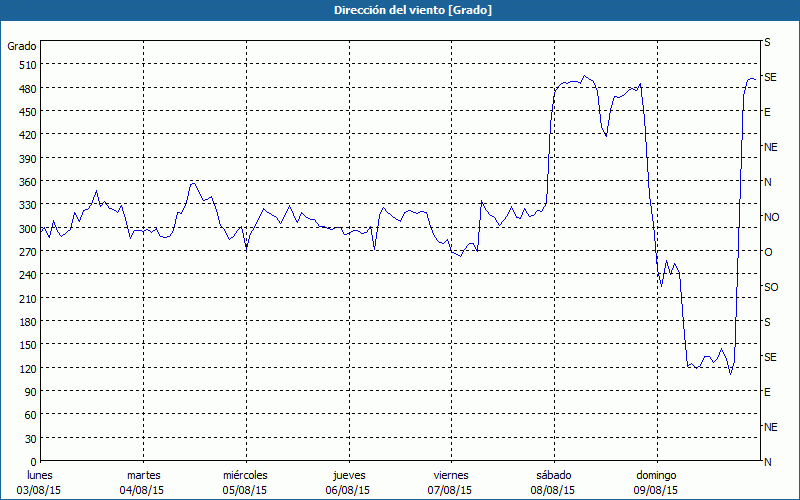The width and height of the screenshot is (800, 500).
Task: Select the 'lunes' day label
Action: pyautogui.click(x=40, y=475)
